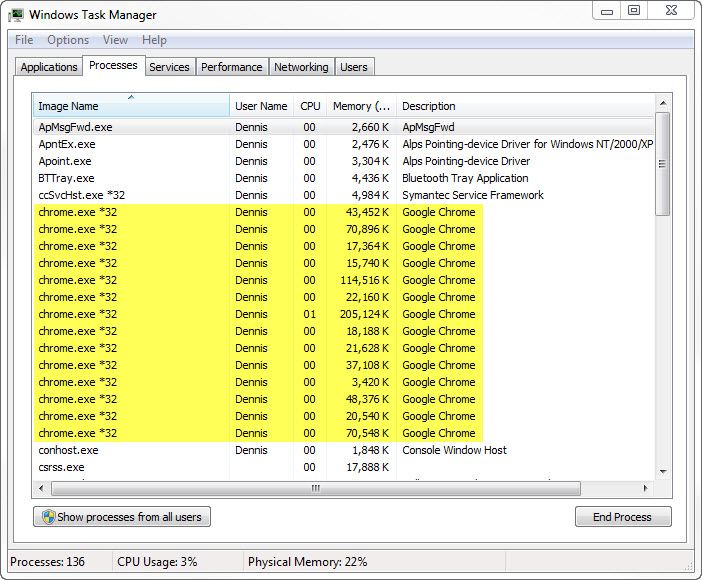The image size is (702, 580).
Task: Click the 15,740 K memory cell
Action: click(367, 263)
